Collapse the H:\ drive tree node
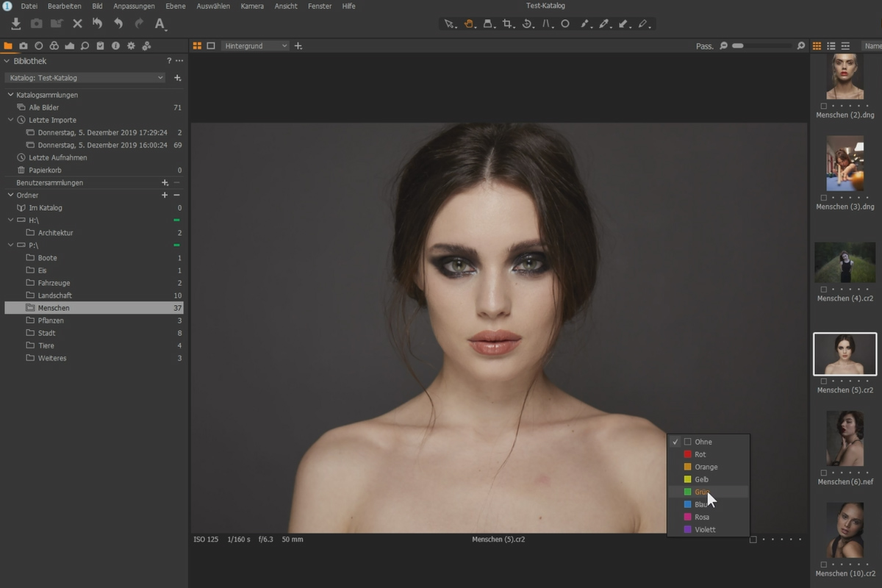This screenshot has height=588, width=882. pyautogui.click(x=10, y=220)
